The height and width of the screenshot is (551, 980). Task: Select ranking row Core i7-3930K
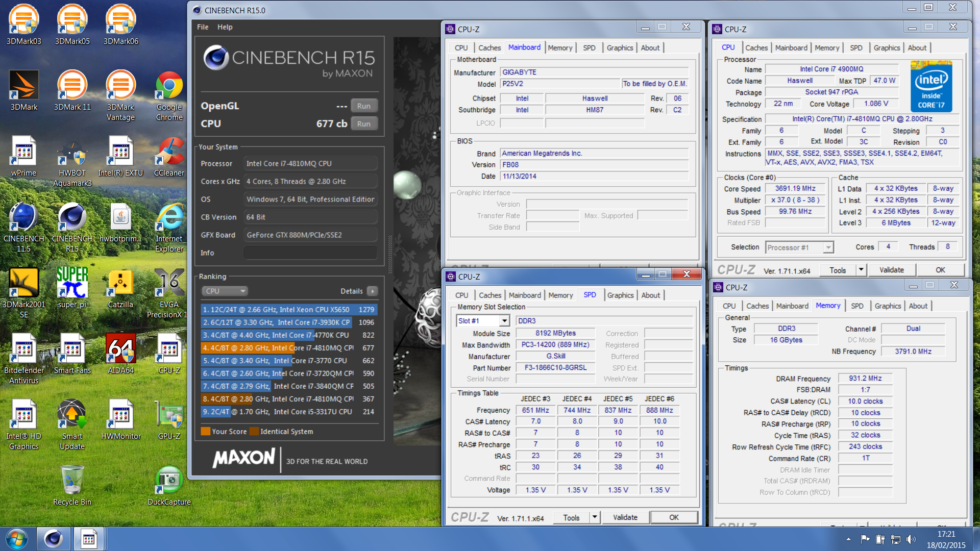pos(289,322)
